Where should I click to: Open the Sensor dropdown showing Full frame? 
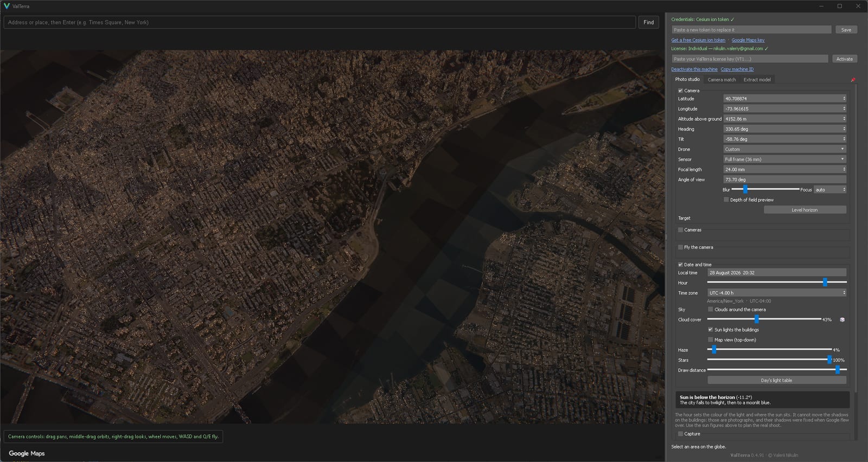784,159
